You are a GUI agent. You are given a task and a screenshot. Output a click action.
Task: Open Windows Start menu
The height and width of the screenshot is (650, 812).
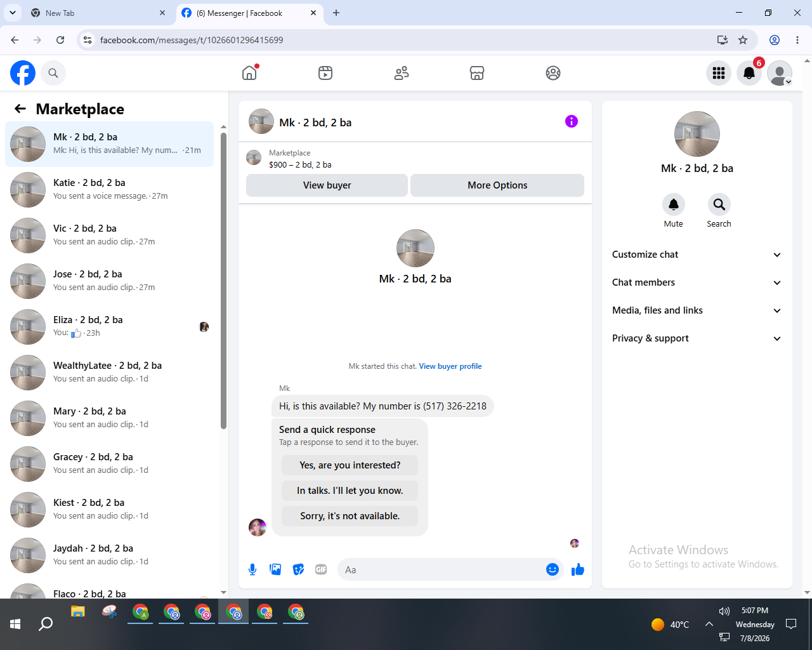15,624
